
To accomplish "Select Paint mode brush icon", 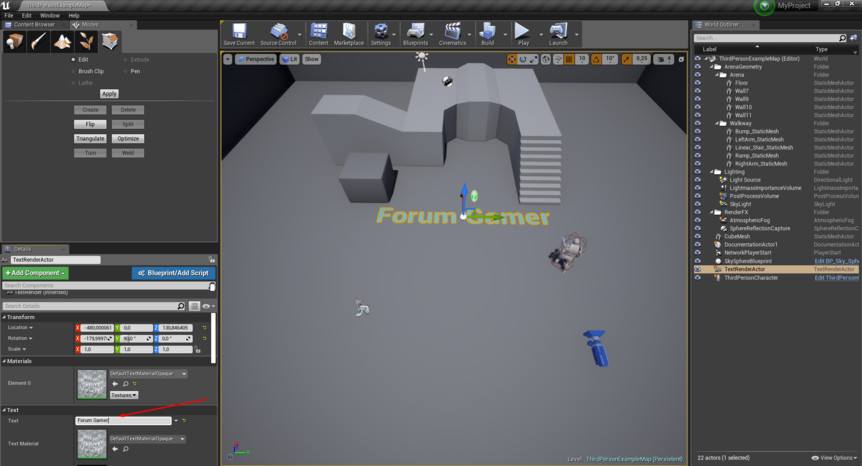I will tap(38, 41).
